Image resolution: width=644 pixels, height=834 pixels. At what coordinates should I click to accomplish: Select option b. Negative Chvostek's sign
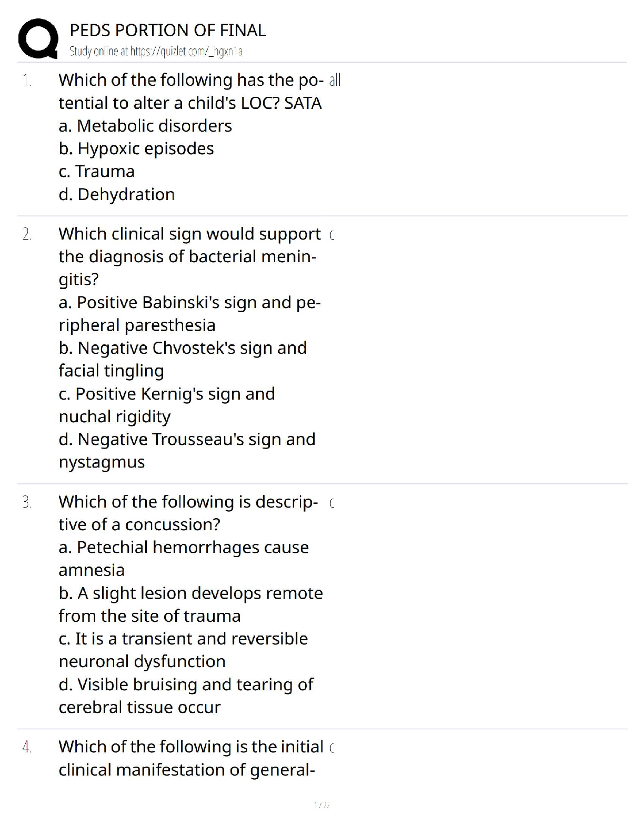(183, 359)
